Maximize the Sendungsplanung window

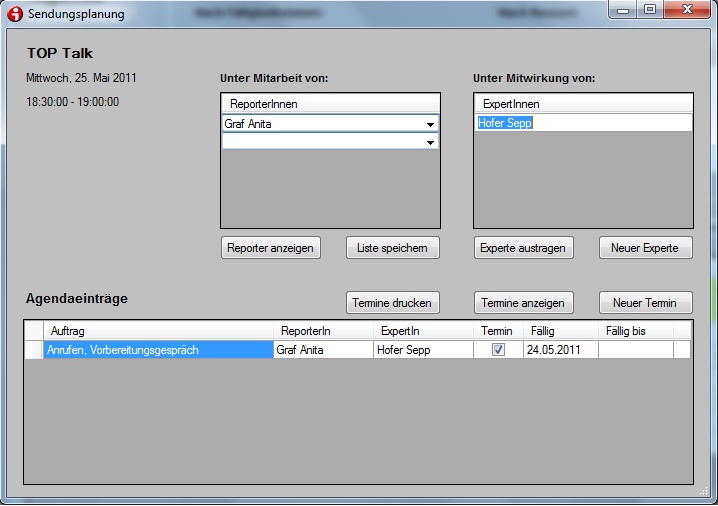[x=650, y=11]
